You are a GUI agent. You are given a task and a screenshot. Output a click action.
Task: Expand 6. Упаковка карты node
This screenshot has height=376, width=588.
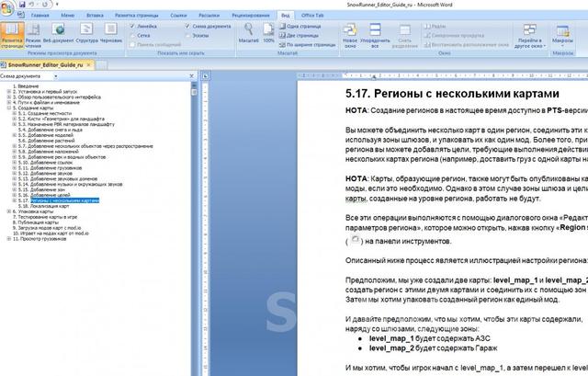(x=9, y=211)
